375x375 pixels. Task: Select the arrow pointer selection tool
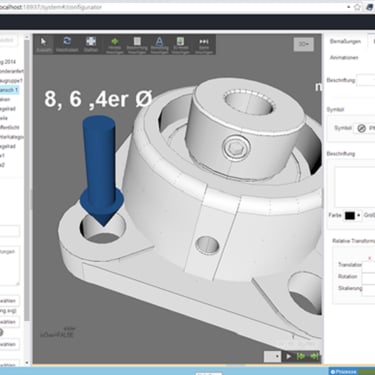tap(44, 44)
